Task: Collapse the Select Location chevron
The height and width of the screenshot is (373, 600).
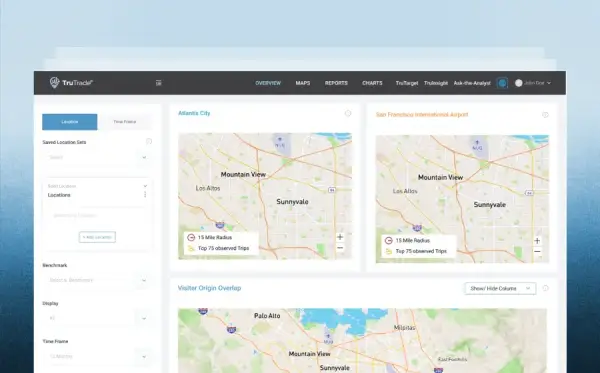Action: click(145, 186)
